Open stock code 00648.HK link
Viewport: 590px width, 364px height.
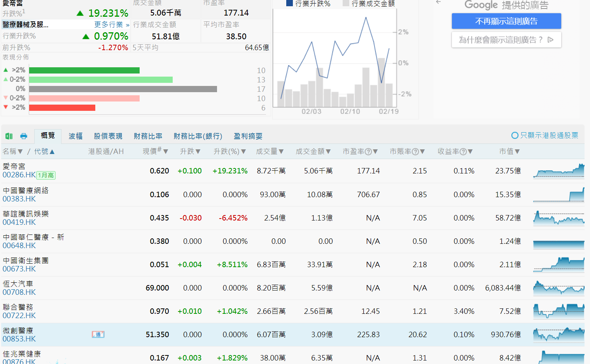pyautogui.click(x=19, y=245)
